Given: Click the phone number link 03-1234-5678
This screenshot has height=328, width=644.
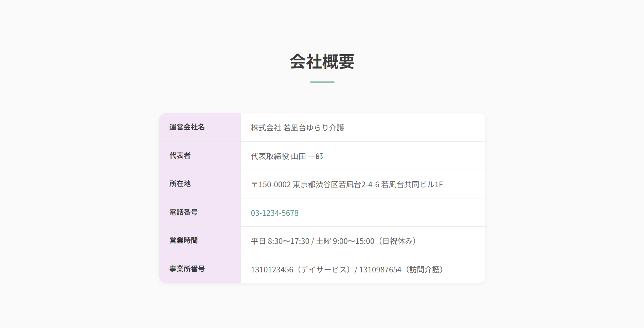Looking at the screenshot, I should [x=274, y=213].
